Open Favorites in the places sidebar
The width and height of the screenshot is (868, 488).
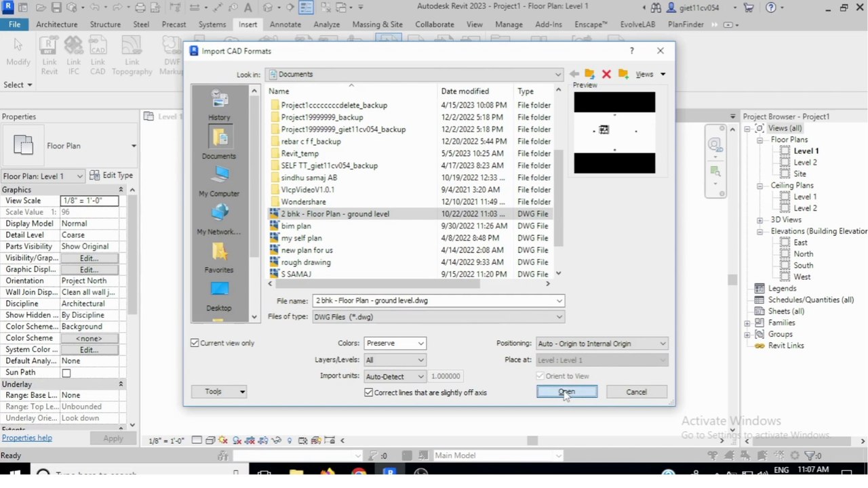coord(219,257)
